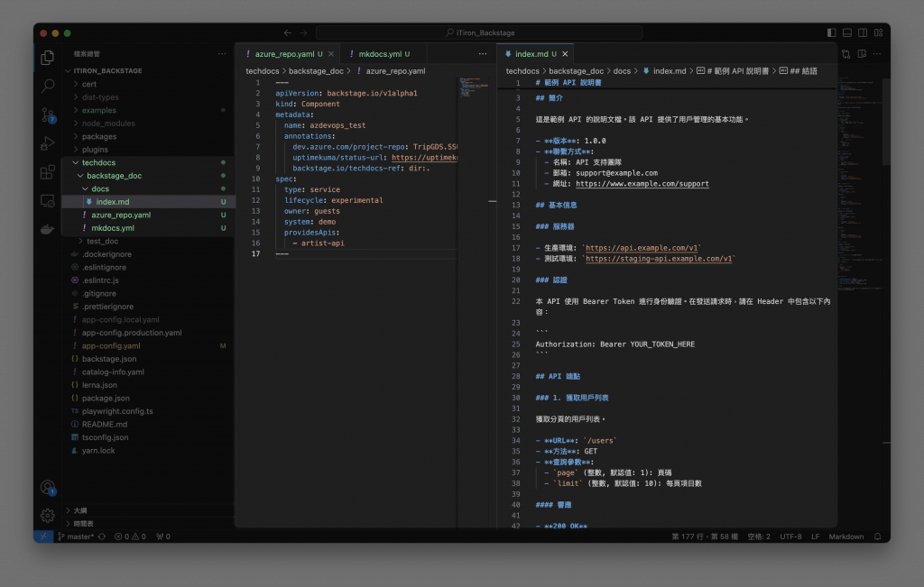Change LF end-of-line sequence
This screenshot has height=587, width=924.
[815, 537]
